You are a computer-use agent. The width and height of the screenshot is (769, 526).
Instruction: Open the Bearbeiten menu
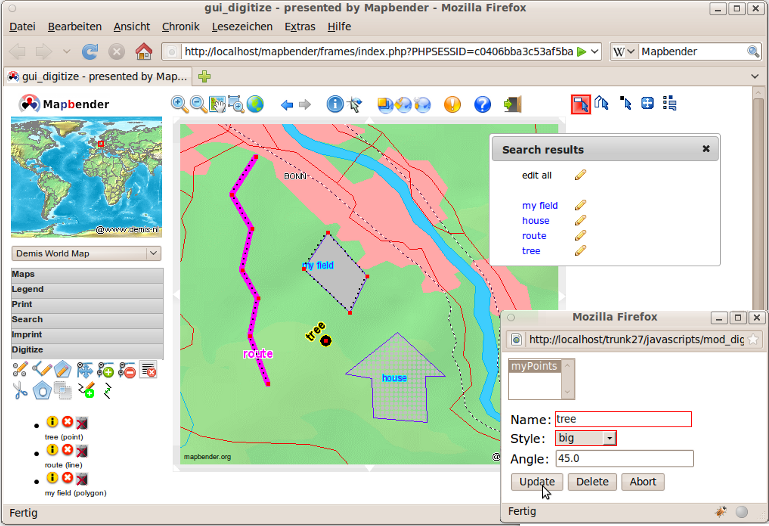point(75,26)
